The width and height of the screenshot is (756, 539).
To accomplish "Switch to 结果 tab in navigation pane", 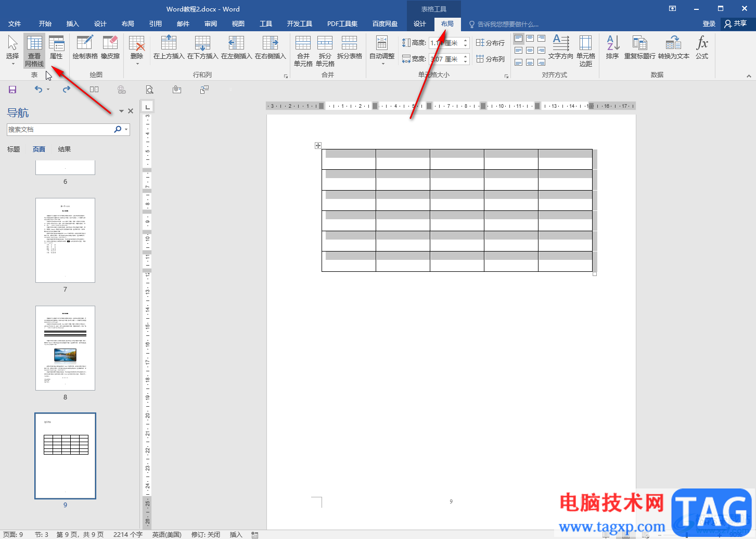I will tap(65, 149).
